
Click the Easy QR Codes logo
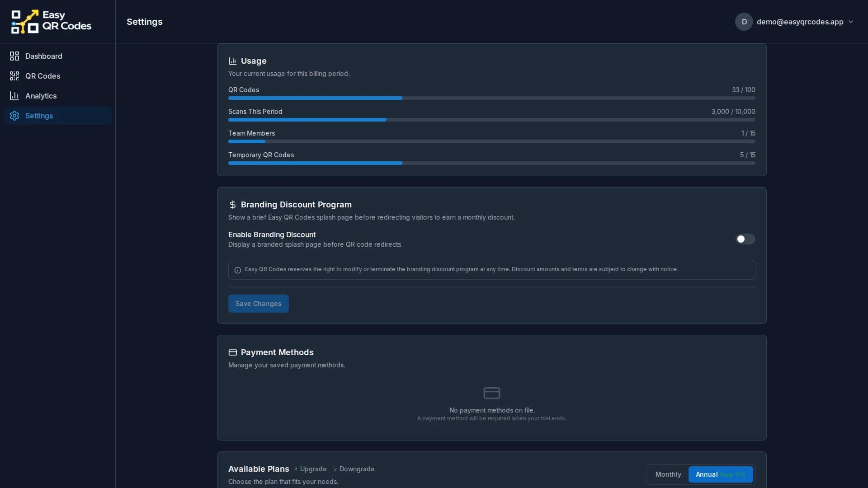[x=51, y=22]
